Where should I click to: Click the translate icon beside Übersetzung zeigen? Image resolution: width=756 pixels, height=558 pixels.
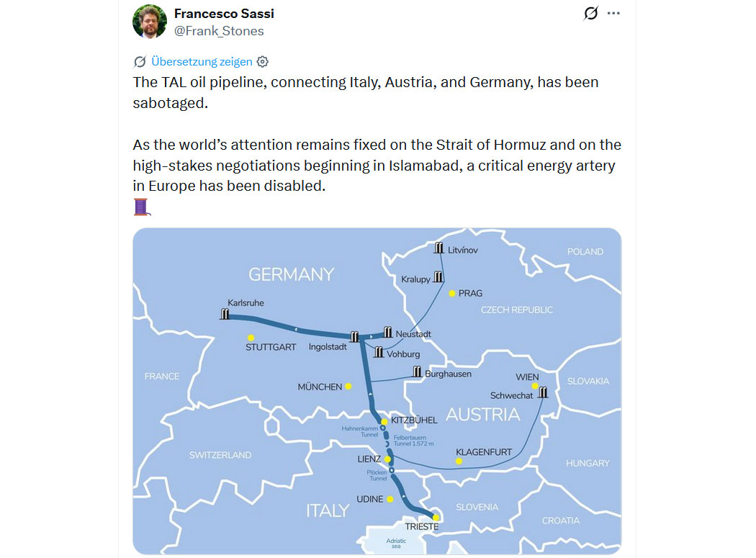[140, 62]
